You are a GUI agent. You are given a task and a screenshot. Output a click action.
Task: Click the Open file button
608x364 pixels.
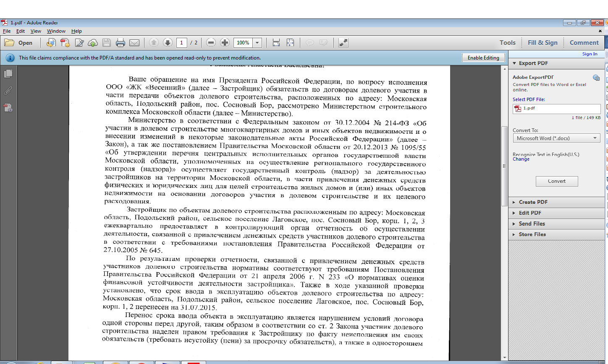coord(19,43)
